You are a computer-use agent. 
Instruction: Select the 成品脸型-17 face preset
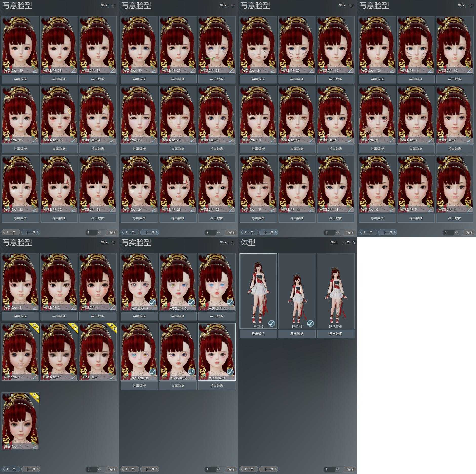21,352
